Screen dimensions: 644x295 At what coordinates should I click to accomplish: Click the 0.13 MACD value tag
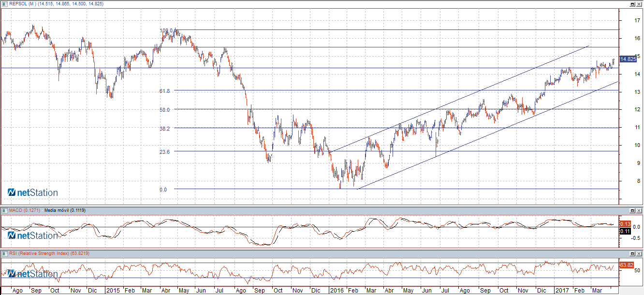point(625,224)
